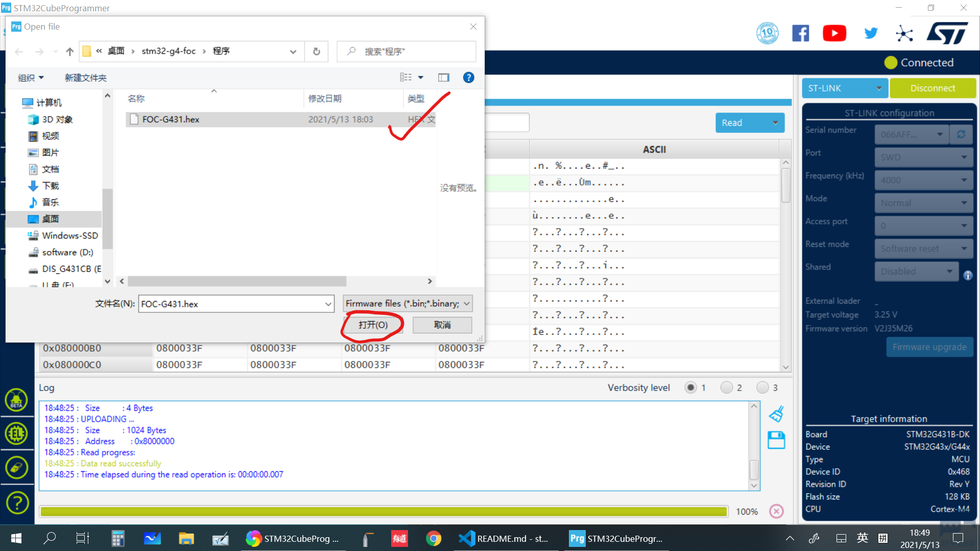Open the 组织 menu
Image resolution: width=980 pixels, height=551 pixels.
(x=31, y=78)
